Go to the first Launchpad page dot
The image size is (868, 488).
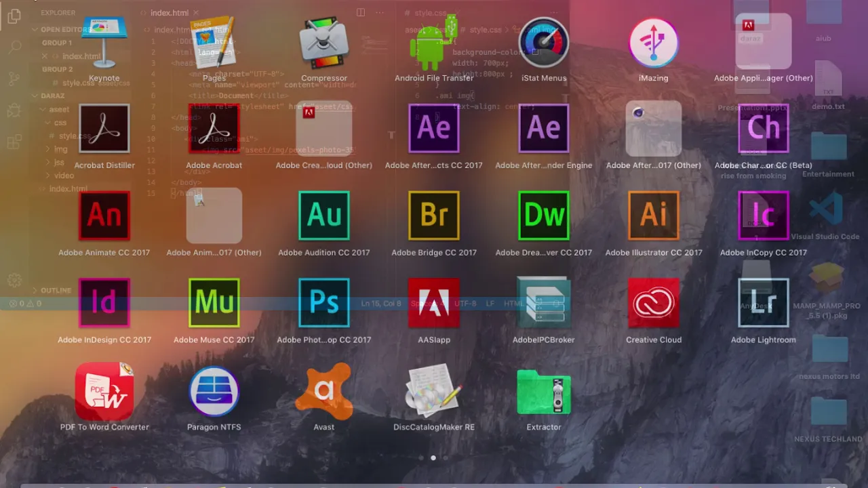pyautogui.click(x=421, y=458)
